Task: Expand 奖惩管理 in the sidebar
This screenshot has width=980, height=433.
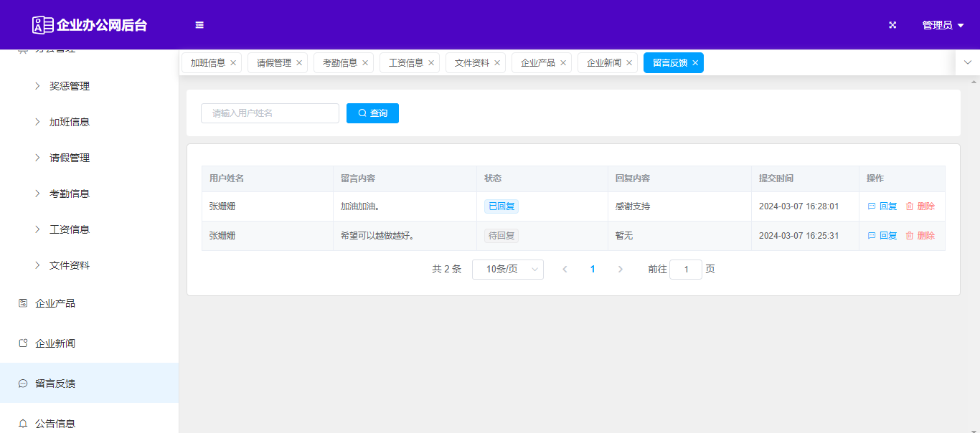Action: (69, 86)
